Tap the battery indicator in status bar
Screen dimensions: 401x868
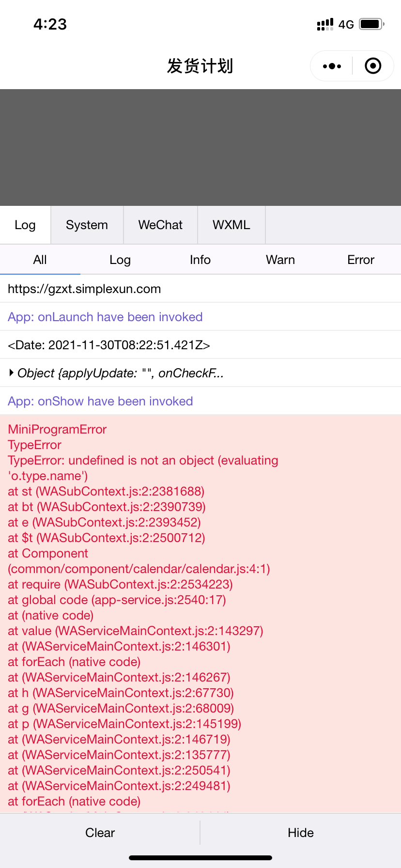[x=372, y=24]
